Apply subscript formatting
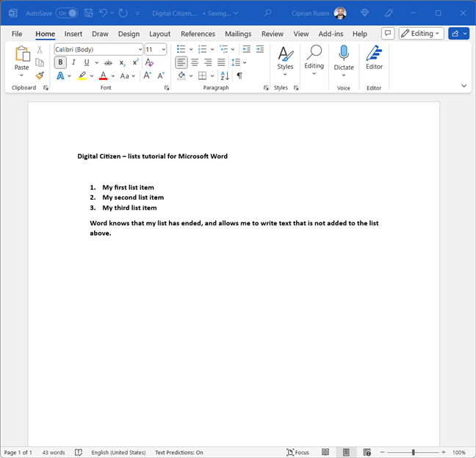Screen dimensions: 476x458 [123, 63]
